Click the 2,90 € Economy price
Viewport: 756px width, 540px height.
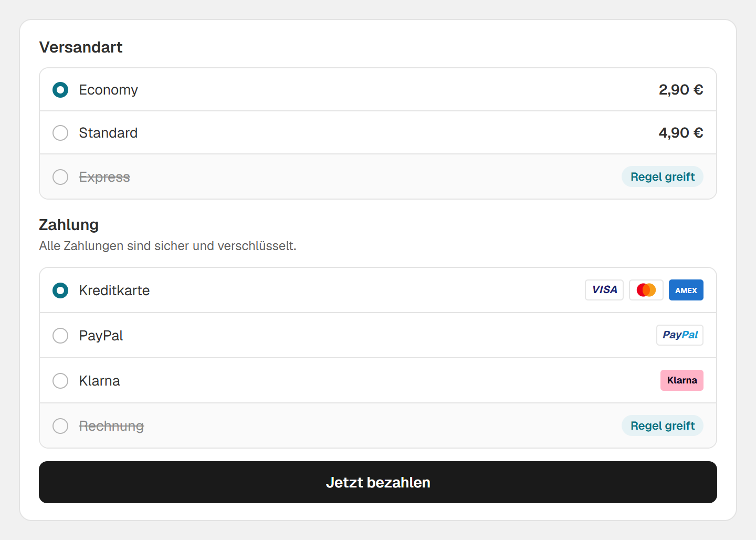[681, 90]
